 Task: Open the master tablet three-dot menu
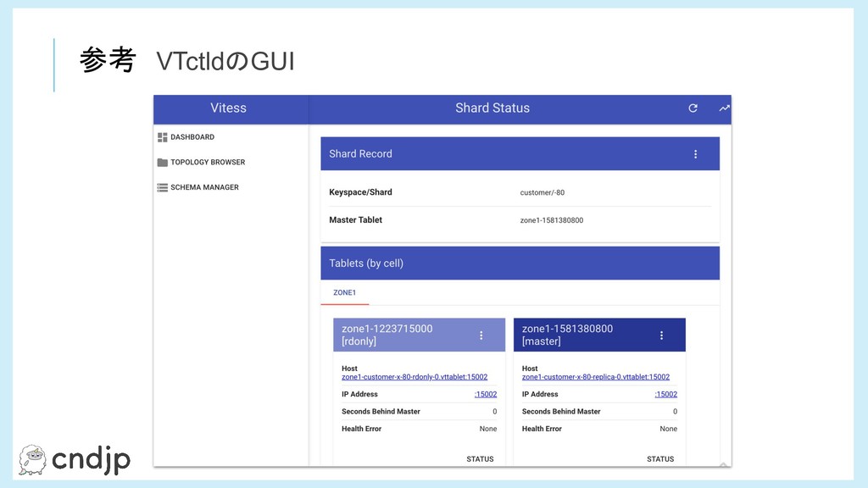coord(661,335)
